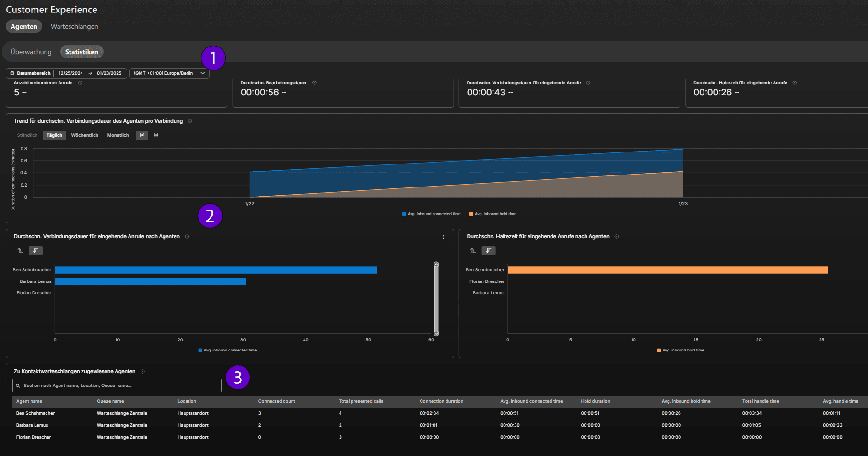This screenshot has height=456, width=868.
Task: Click the vertical zoom slider of the connected time chart
Action: (x=436, y=299)
